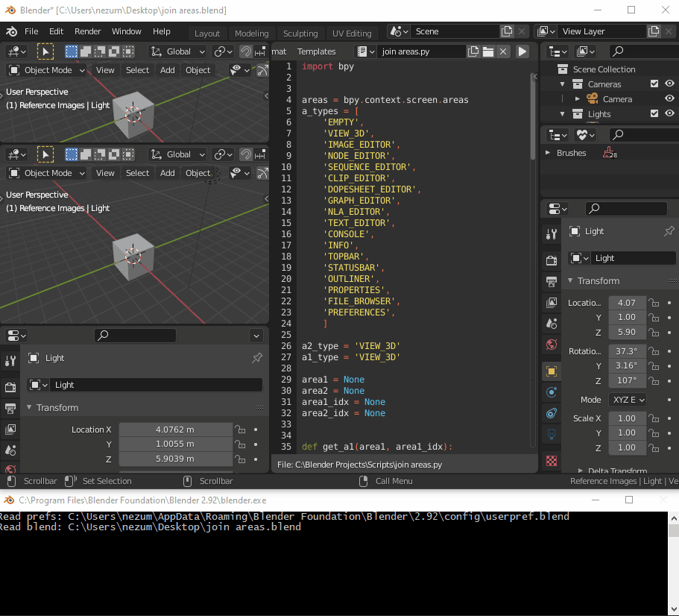Open Scene tab in right properties editor

(x=552, y=323)
